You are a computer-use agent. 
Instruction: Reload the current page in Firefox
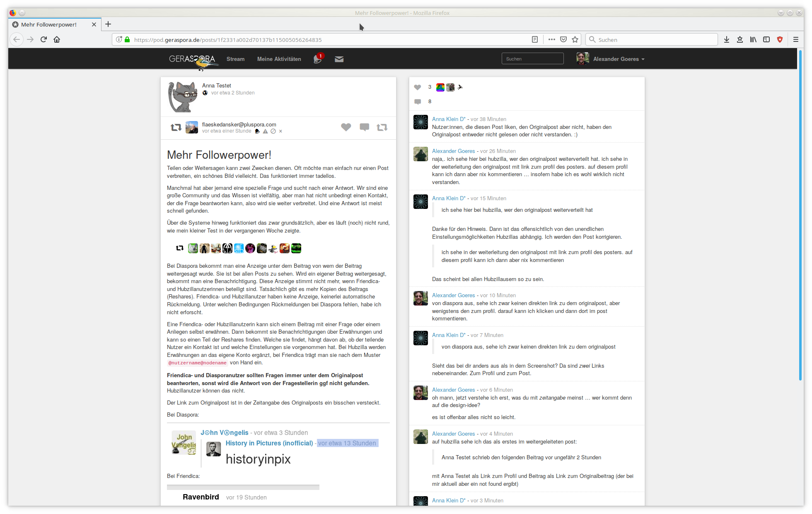click(43, 39)
